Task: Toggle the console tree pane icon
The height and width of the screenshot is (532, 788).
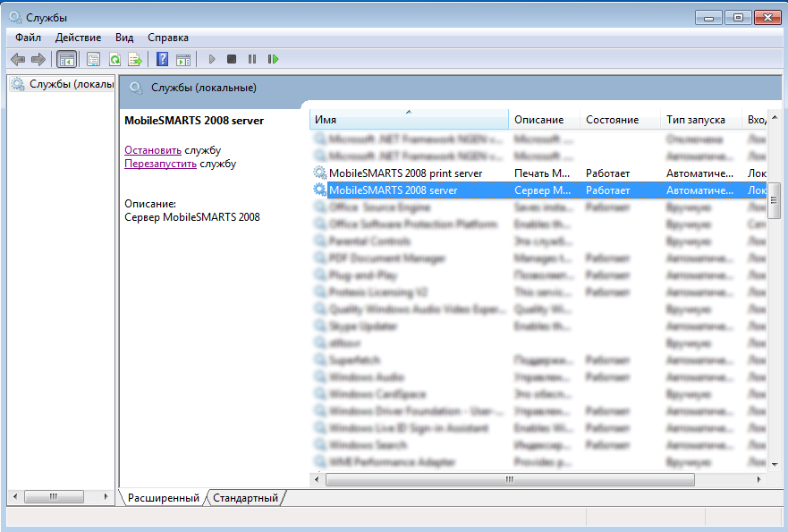Action: (66, 59)
